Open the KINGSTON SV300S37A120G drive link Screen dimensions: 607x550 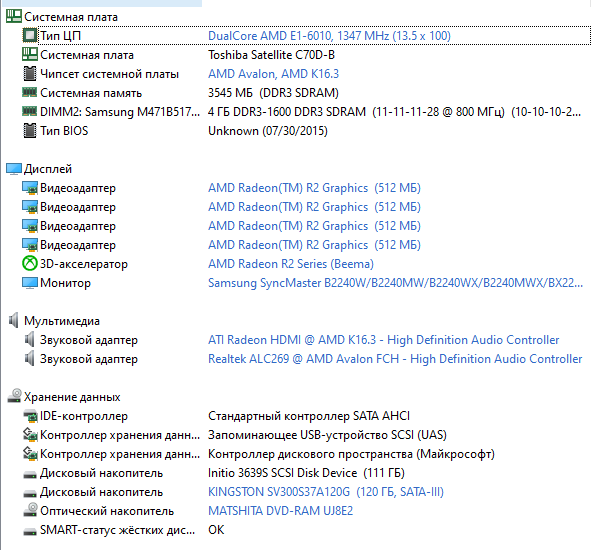326,492
